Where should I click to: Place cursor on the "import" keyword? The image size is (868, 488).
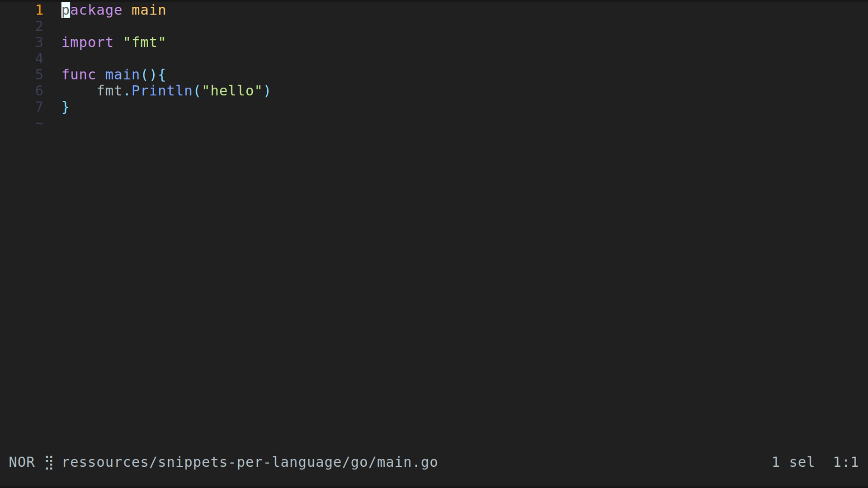coord(87,42)
